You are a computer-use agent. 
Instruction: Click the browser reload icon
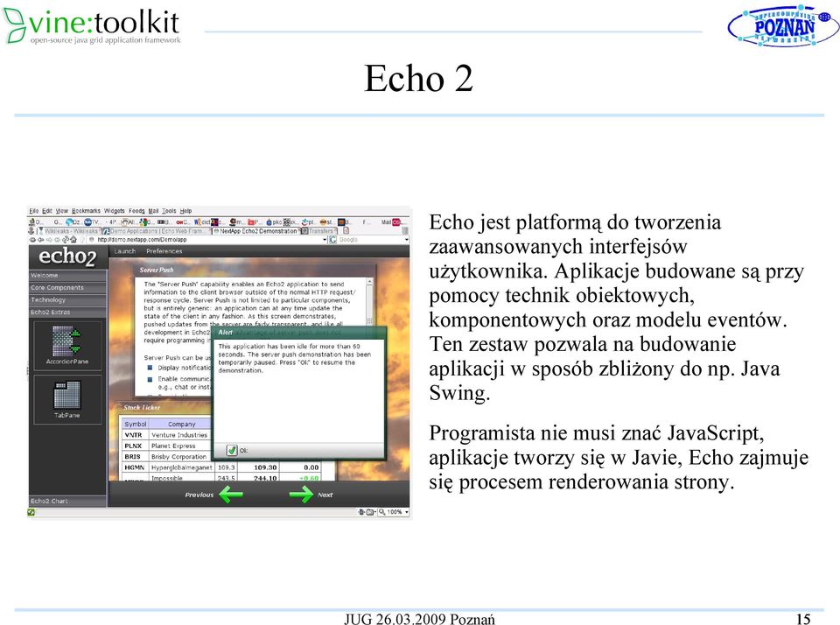click(66, 240)
